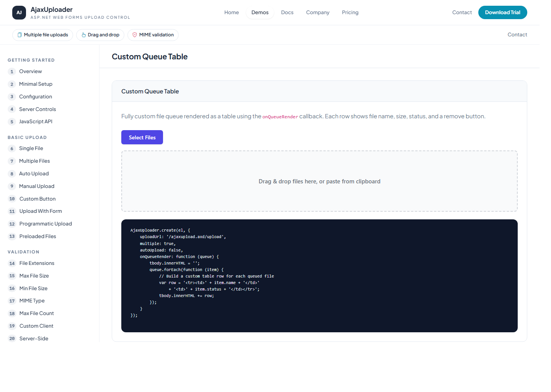Select the Manual Upload sidebar entry
The image size is (551, 392).
[36, 186]
